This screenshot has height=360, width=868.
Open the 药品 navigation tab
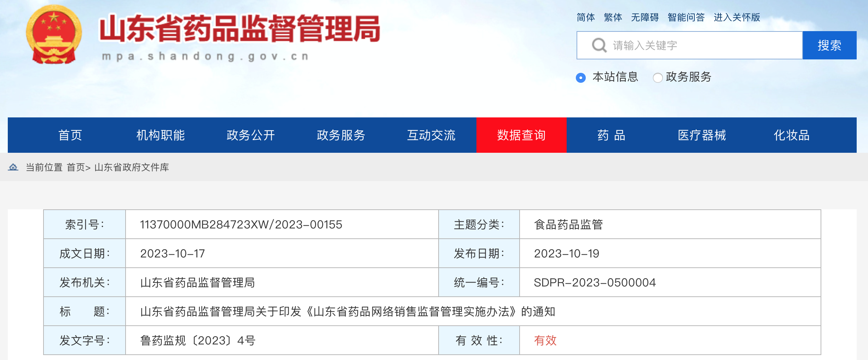(612, 135)
